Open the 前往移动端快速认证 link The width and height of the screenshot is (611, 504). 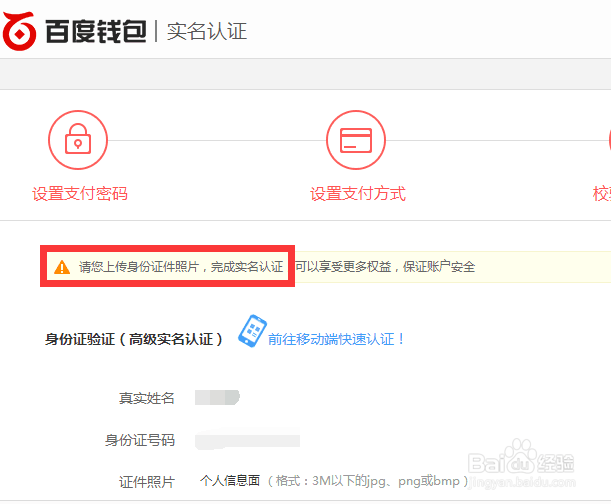tap(336, 339)
